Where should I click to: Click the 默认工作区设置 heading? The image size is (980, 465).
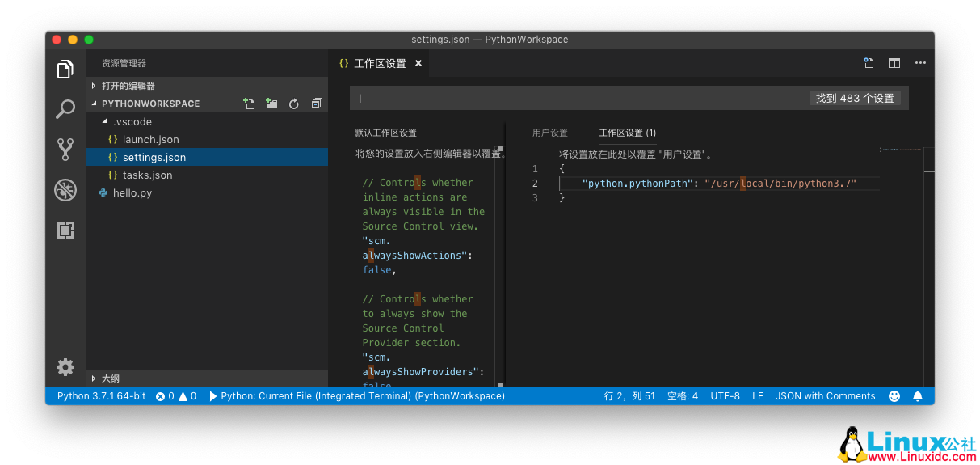click(385, 133)
